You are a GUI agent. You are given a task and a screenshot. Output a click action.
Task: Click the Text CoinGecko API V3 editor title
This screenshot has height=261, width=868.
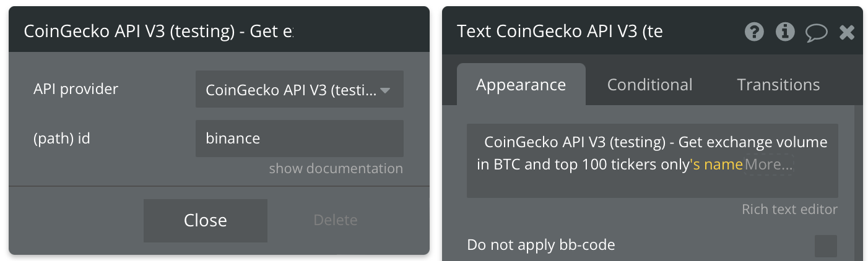point(560,32)
